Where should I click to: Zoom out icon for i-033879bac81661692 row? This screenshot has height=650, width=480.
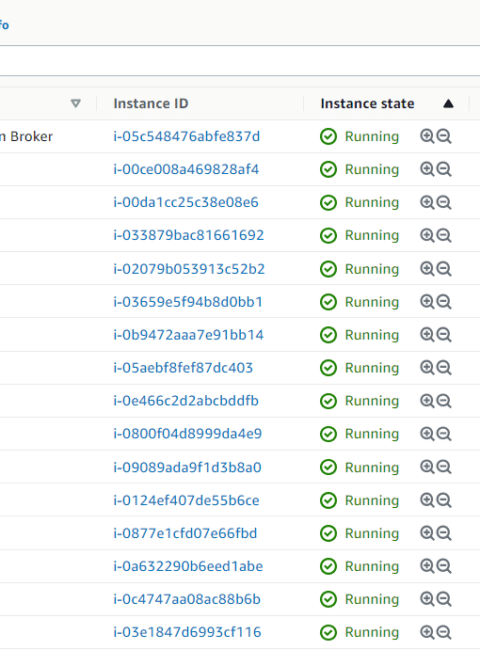[444, 235]
